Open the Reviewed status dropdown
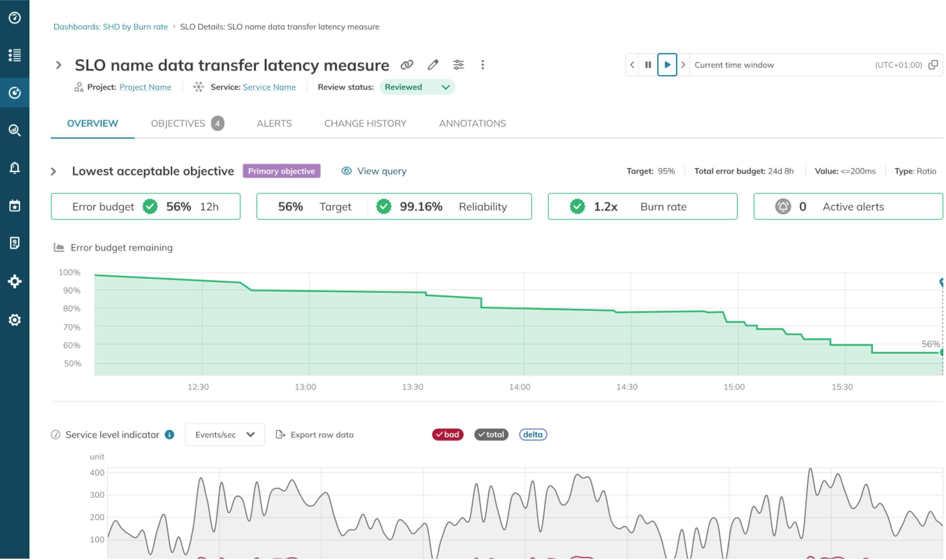 click(418, 87)
